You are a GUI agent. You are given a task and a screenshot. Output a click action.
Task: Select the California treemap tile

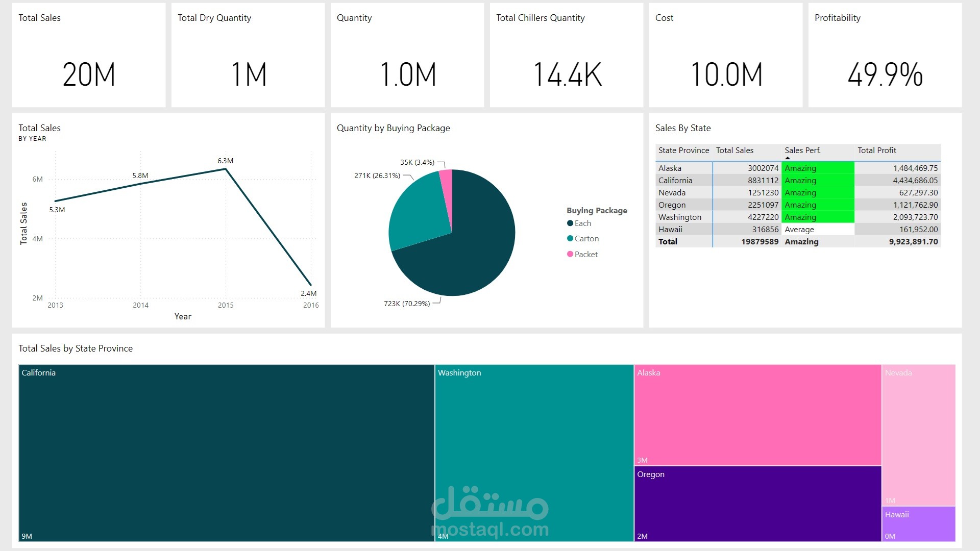(x=226, y=453)
